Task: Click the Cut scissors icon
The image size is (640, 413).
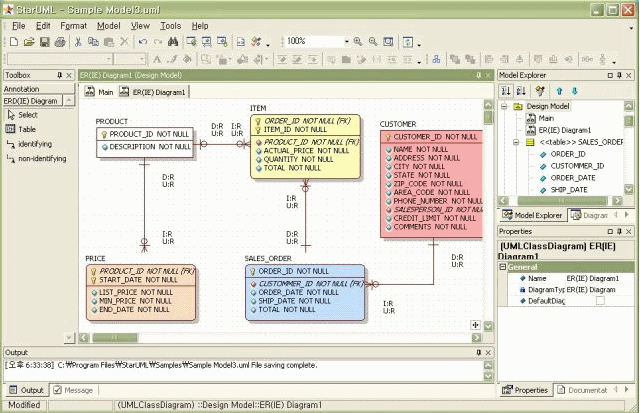Action: [78, 42]
